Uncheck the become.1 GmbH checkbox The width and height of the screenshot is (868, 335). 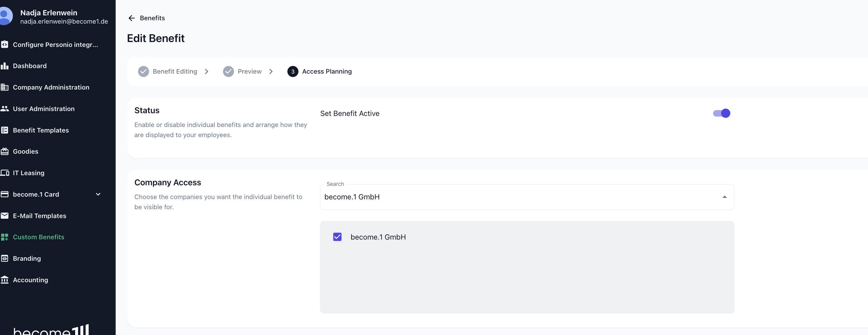337,237
